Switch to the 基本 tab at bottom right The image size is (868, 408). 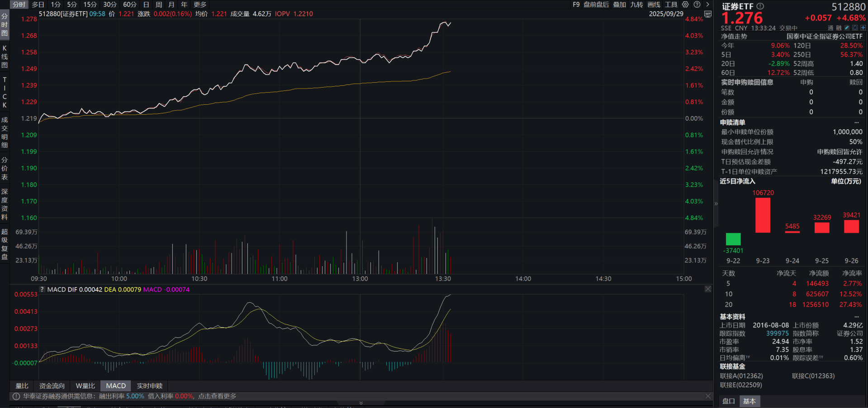[x=750, y=401]
